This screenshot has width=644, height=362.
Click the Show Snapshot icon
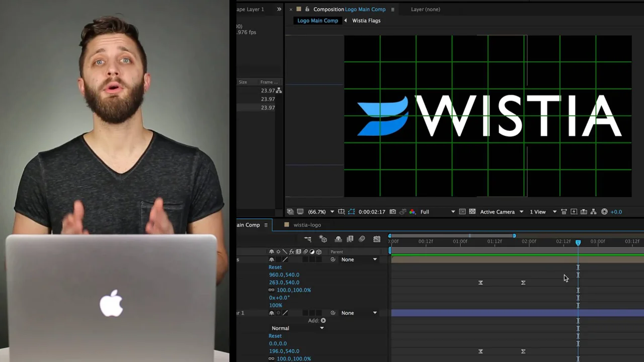point(402,212)
